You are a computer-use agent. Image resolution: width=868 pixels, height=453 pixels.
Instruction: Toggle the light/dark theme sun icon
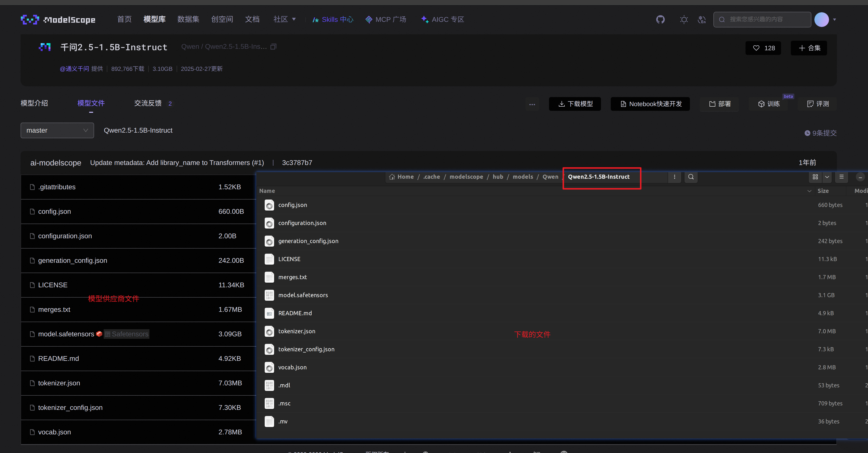pos(684,20)
